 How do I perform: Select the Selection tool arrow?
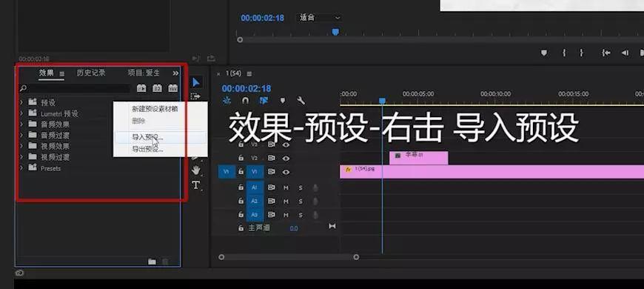click(x=196, y=83)
